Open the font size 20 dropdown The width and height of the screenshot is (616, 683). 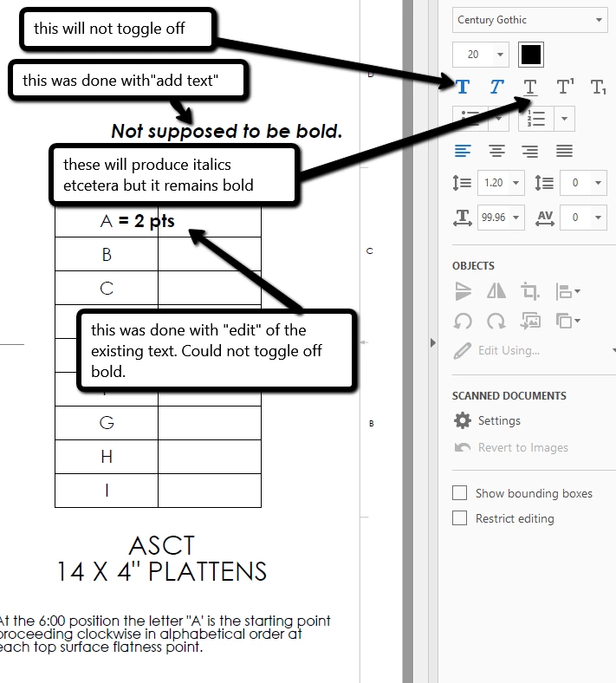coord(500,55)
